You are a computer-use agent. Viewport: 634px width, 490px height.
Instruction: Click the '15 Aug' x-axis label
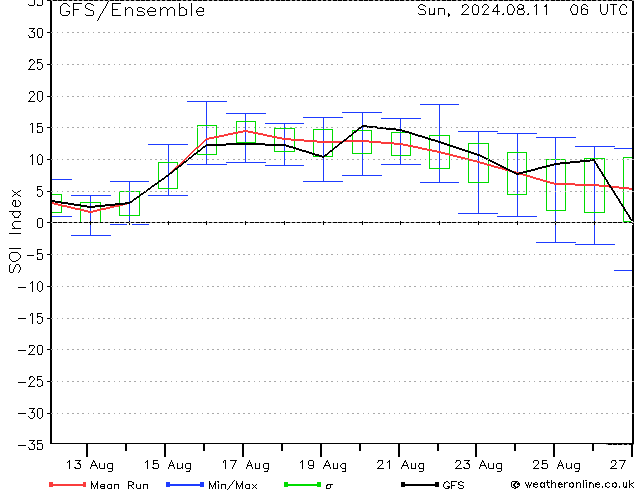click(168, 465)
